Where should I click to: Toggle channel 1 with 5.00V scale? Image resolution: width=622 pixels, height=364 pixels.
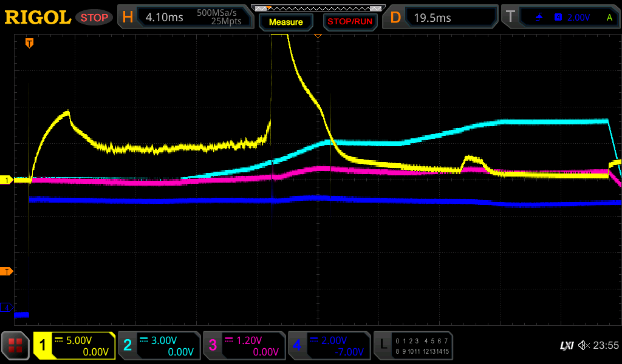pyautogui.click(x=74, y=346)
